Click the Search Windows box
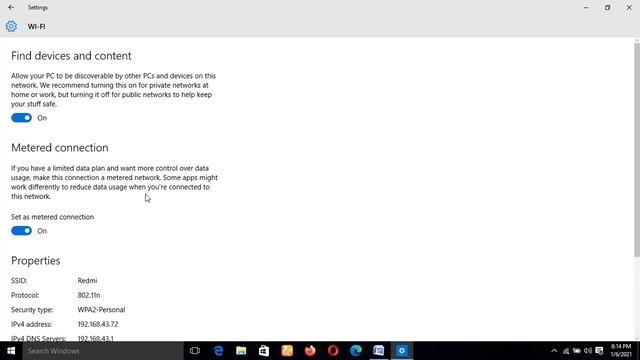Screen dimensions: 640x360 tap(103, 351)
